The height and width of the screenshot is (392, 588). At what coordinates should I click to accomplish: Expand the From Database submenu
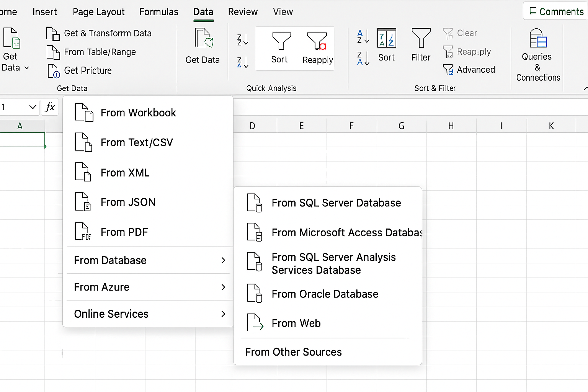click(149, 260)
